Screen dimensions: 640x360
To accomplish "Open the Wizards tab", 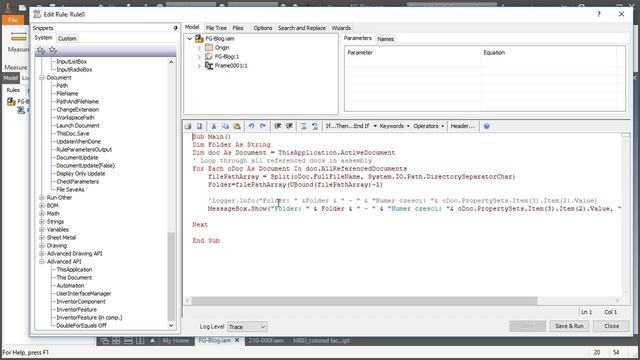I will coord(341,28).
